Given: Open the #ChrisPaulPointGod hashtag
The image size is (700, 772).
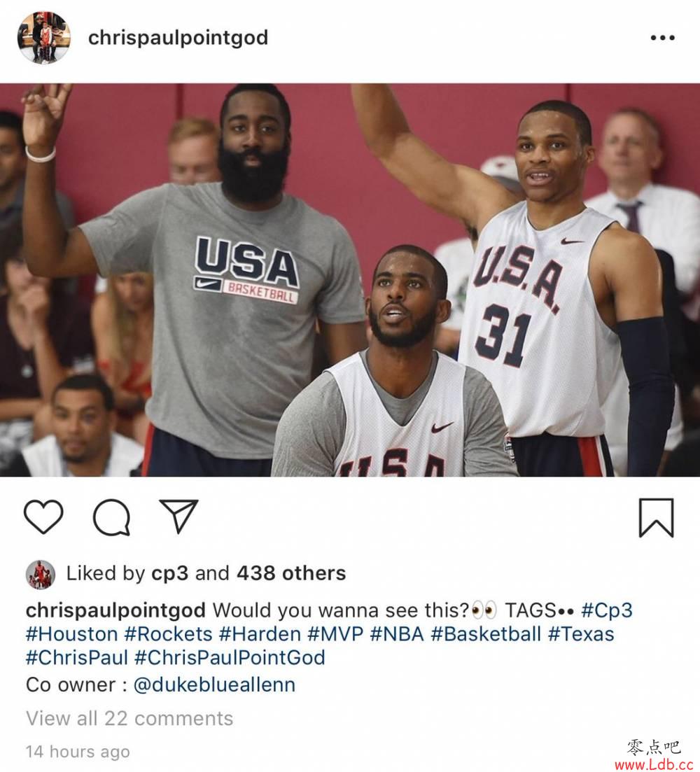Looking at the screenshot, I should tap(230, 658).
